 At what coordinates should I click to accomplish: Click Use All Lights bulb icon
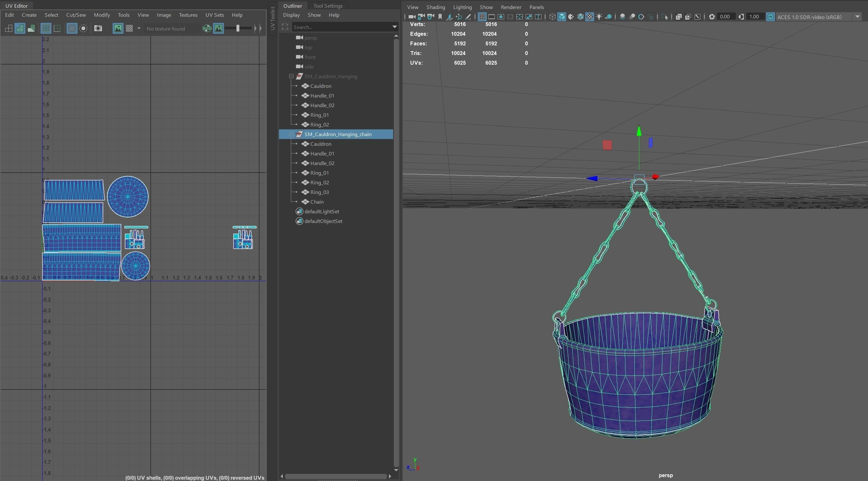click(599, 16)
